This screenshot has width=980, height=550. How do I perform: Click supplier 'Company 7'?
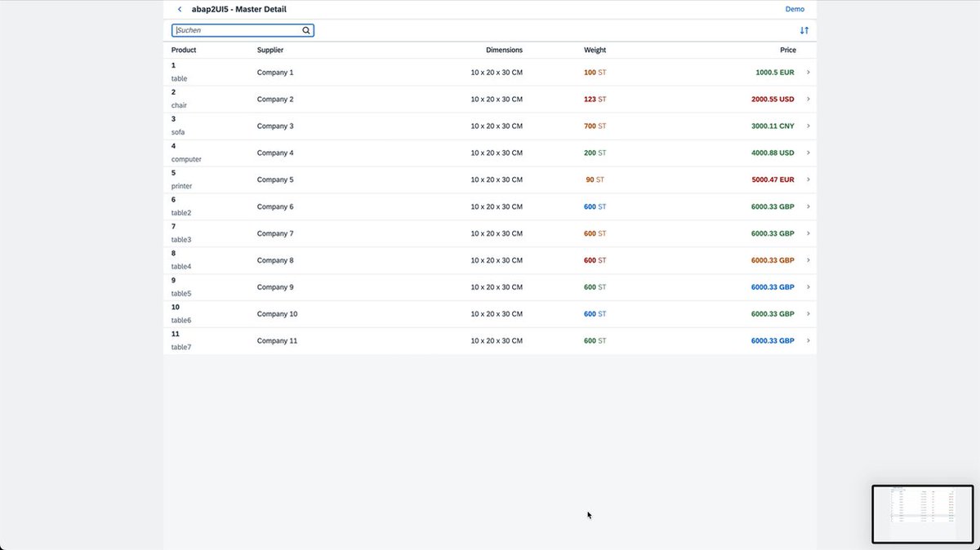pyautogui.click(x=275, y=233)
